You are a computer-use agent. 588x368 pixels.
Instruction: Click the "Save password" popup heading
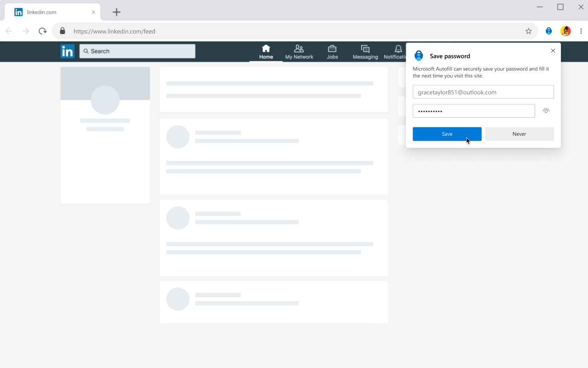[x=450, y=56]
